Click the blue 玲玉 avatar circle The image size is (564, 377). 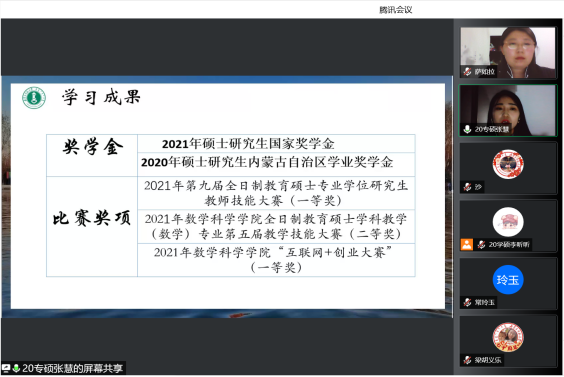click(508, 280)
